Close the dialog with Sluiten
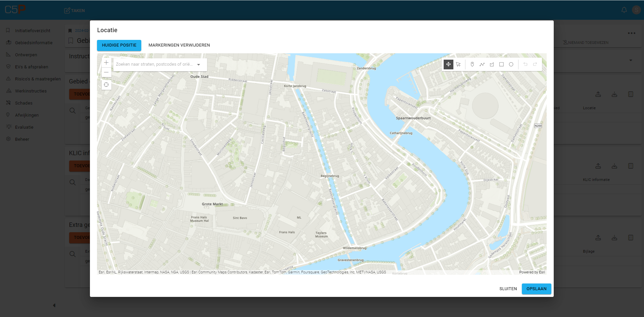The height and width of the screenshot is (317, 644). [x=508, y=289]
